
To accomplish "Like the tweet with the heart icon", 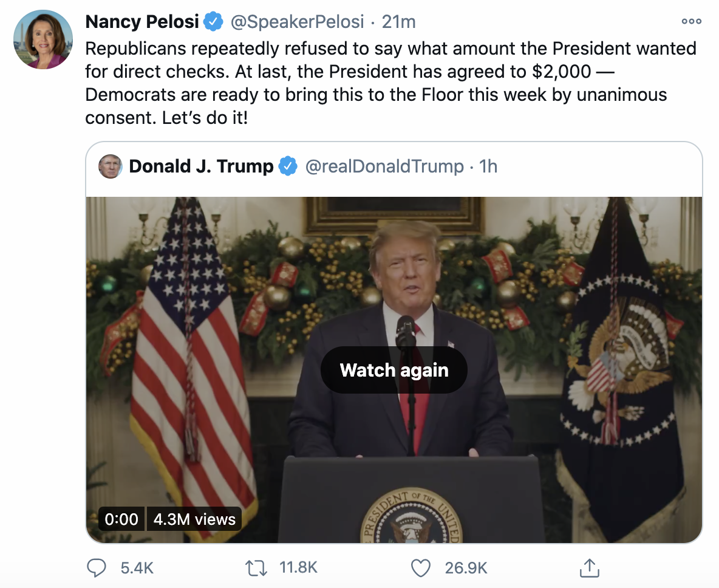I will click(420, 568).
